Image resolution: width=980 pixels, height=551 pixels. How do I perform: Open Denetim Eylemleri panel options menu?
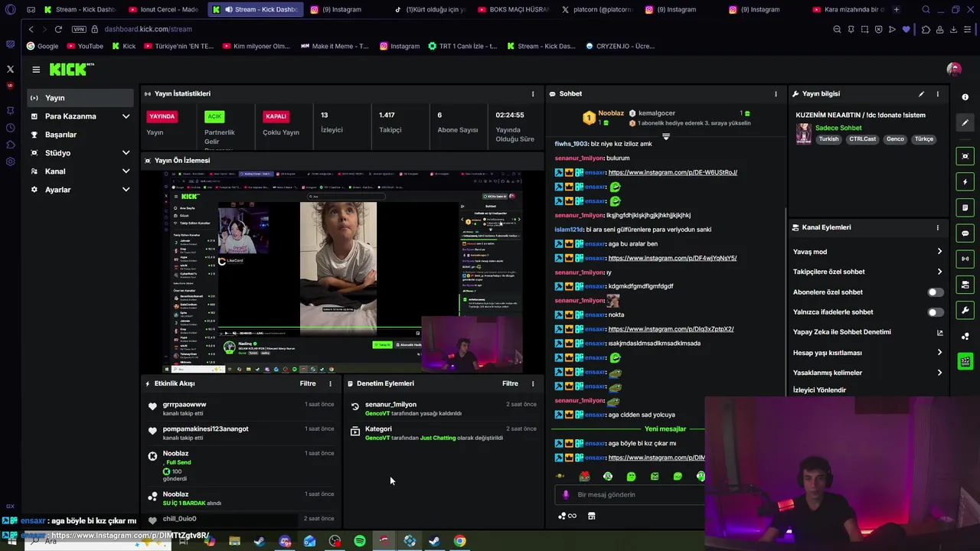[533, 383]
